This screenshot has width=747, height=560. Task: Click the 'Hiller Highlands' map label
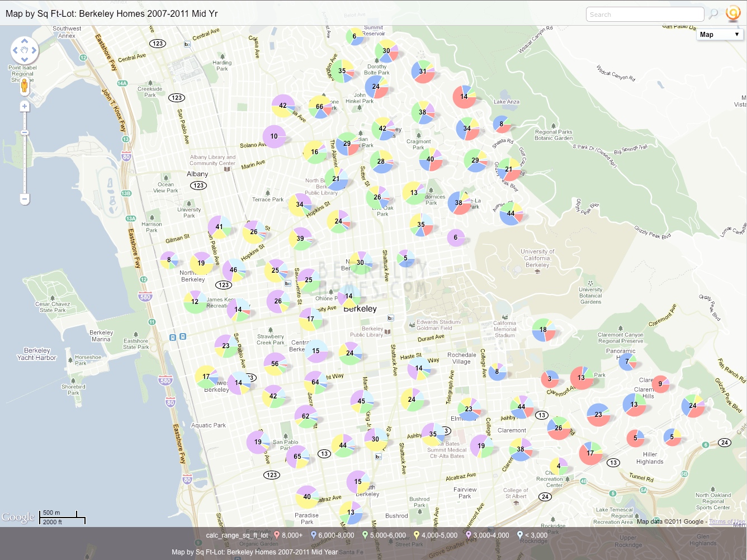tap(650, 458)
